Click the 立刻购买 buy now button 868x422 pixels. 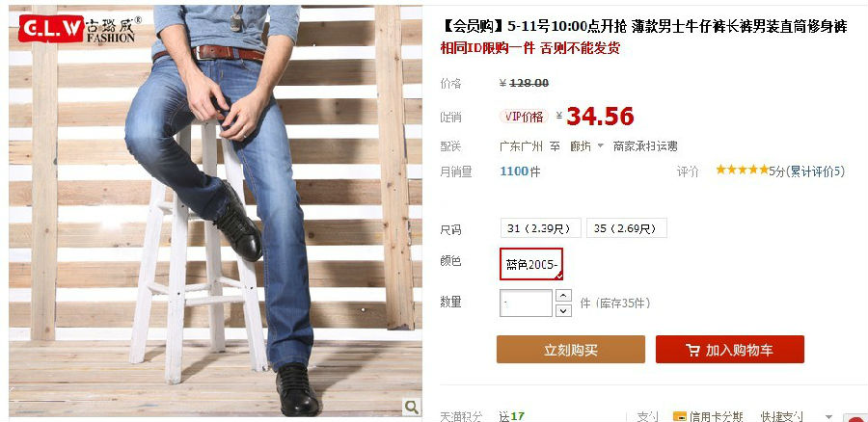pos(571,350)
